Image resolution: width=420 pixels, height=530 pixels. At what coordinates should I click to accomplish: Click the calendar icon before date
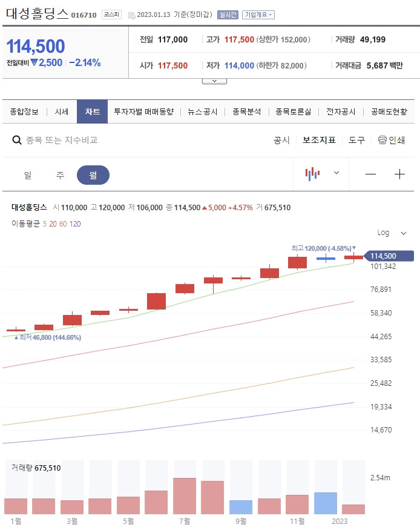point(132,15)
